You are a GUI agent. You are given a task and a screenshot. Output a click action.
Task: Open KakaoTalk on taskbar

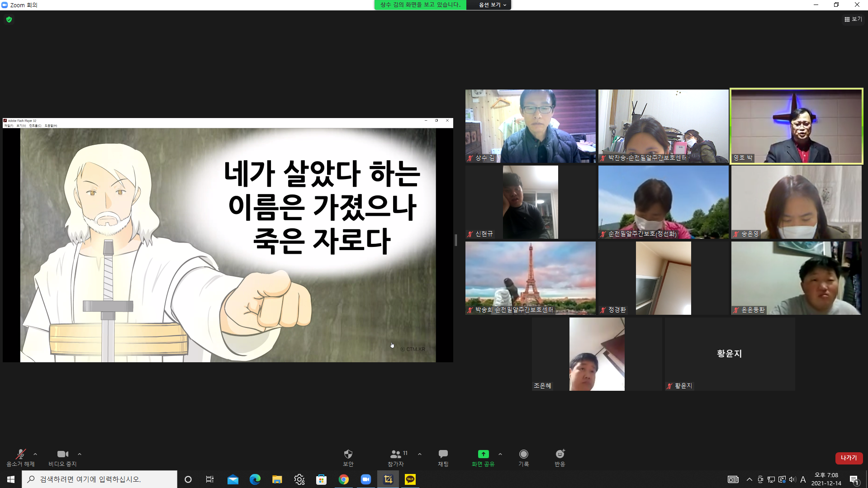(x=410, y=479)
